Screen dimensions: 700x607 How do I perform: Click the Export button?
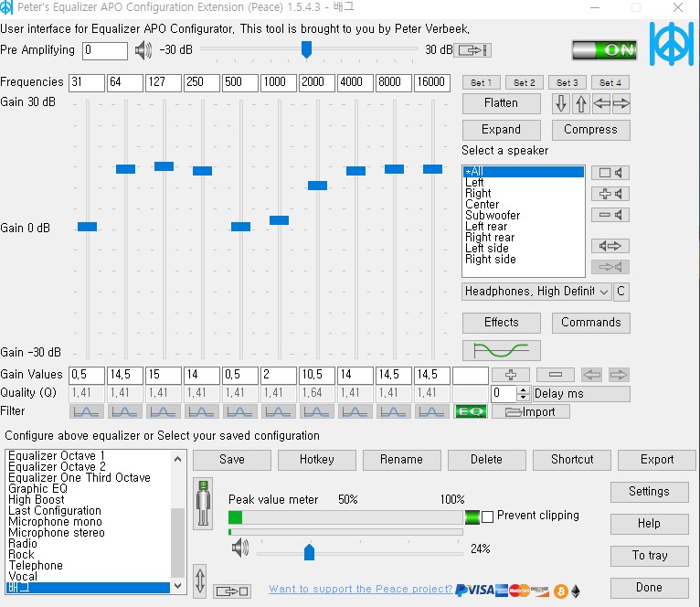coord(657,460)
